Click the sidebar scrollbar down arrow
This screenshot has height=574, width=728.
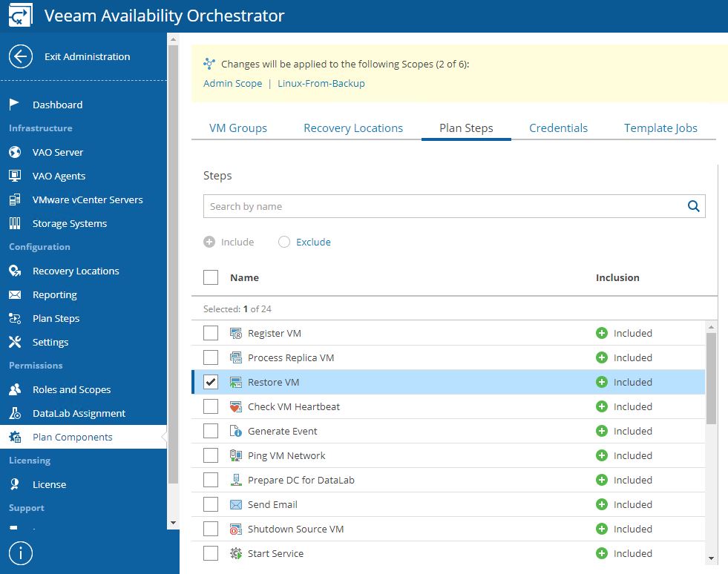pos(173,523)
